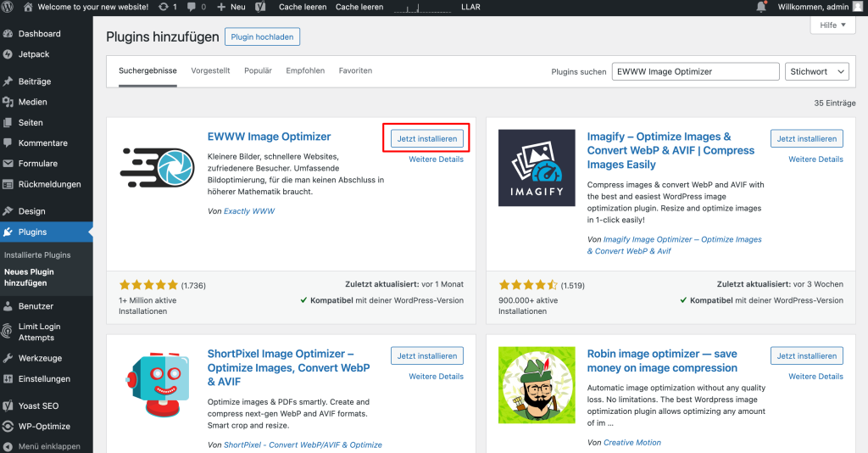Open the Neu add-new menu

[231, 7]
